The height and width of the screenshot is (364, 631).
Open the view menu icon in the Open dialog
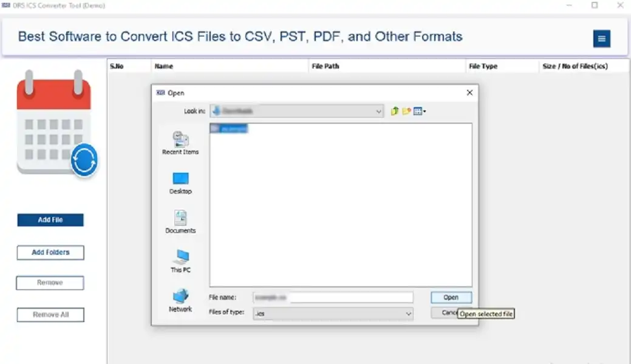click(419, 111)
